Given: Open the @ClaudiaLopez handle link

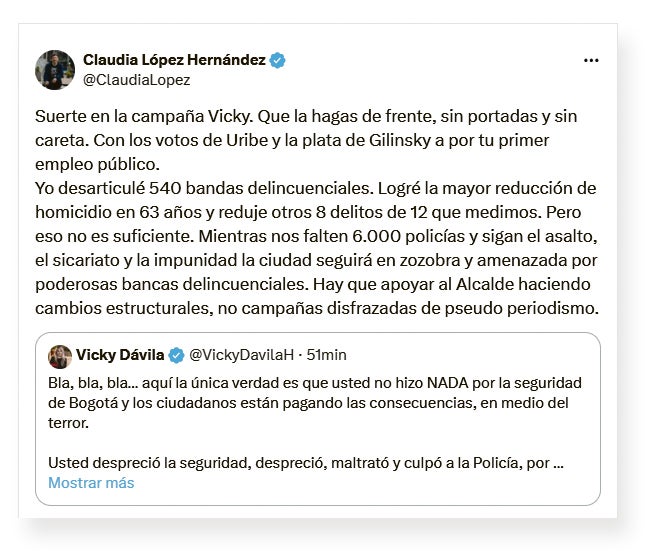Looking at the screenshot, I should click(136, 80).
